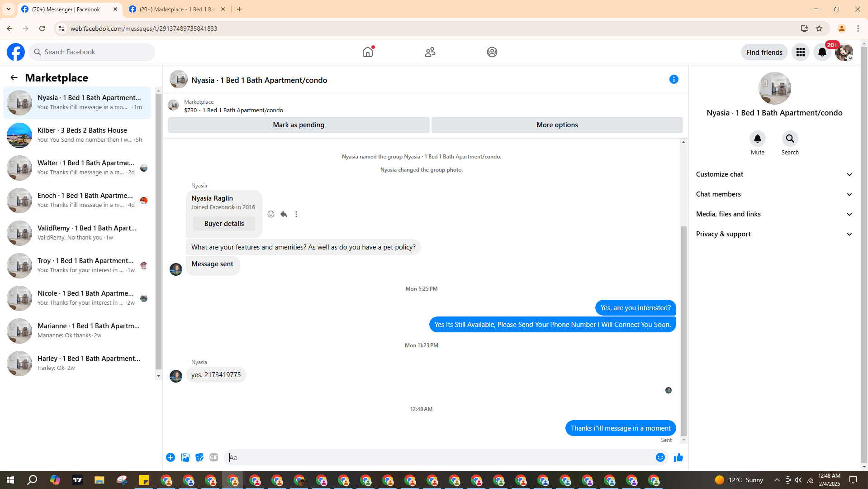Open Windows Start menu
868x489 pixels.
click(x=10, y=480)
